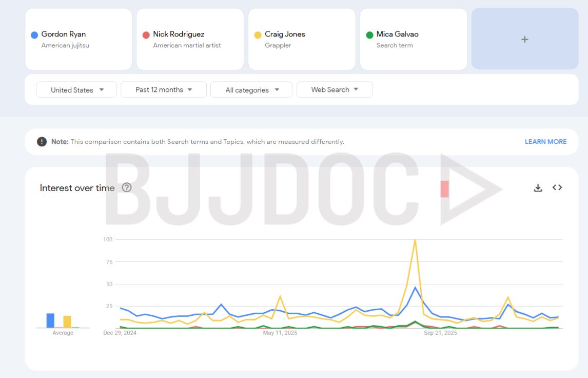Expand the Past 12 months dropdown
The width and height of the screenshot is (588, 378).
[x=164, y=90]
